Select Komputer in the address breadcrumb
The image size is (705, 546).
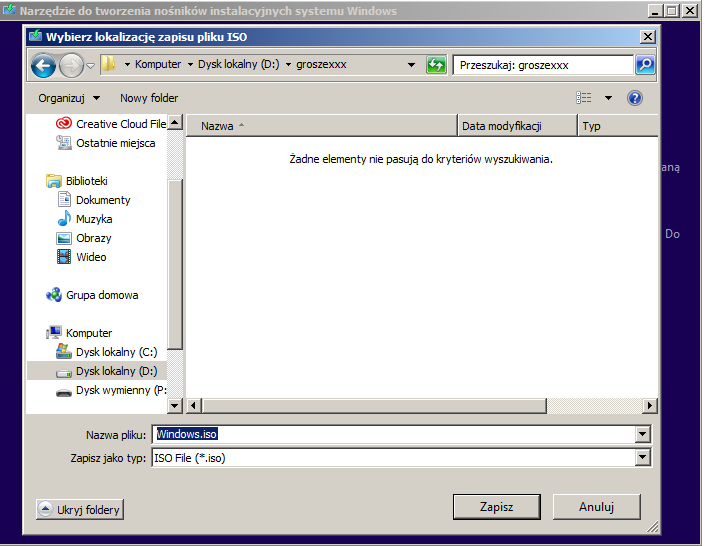[x=158, y=64]
